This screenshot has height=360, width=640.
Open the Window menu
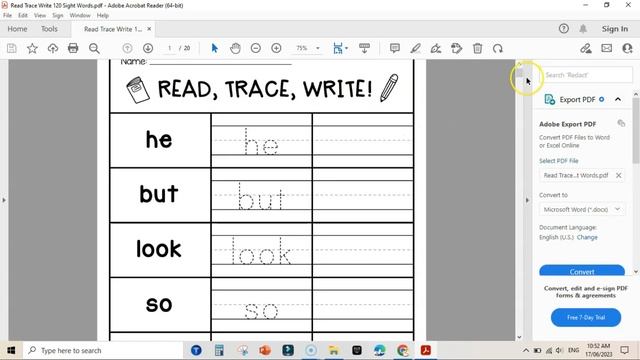80,16
